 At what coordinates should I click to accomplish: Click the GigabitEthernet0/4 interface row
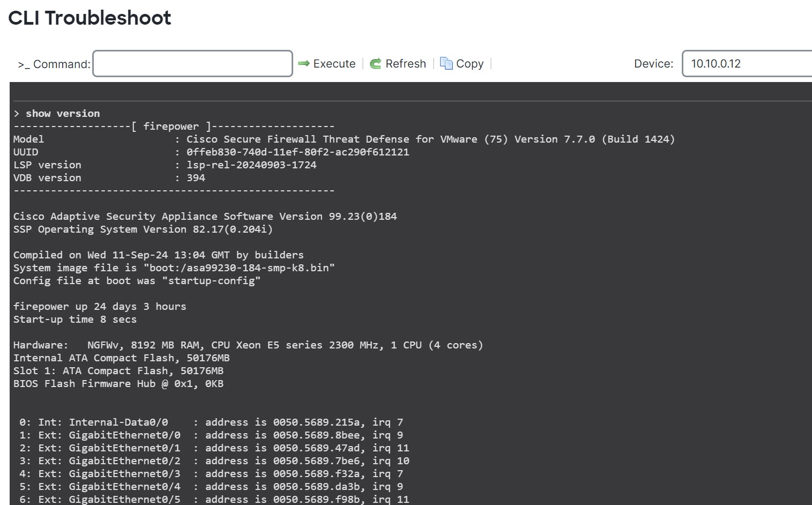211,486
